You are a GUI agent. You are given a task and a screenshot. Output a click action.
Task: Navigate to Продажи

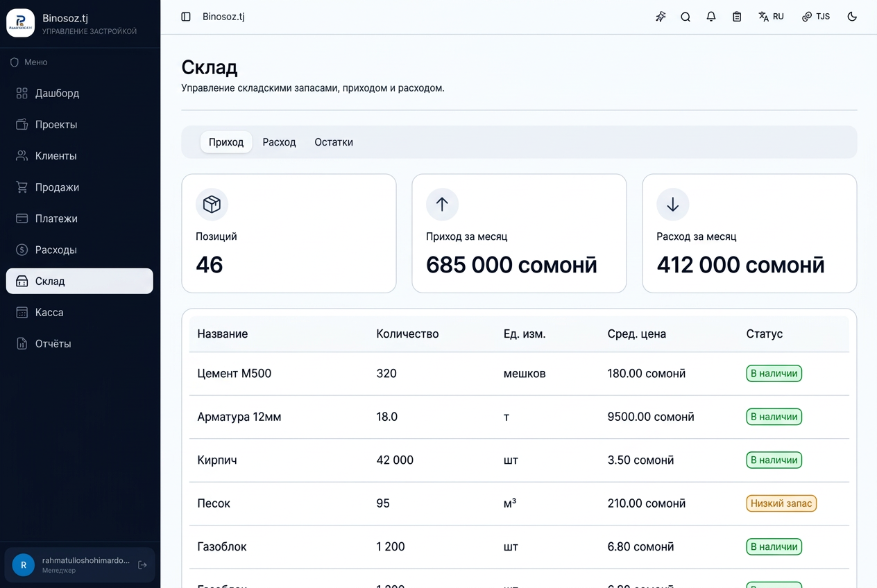[80, 187]
